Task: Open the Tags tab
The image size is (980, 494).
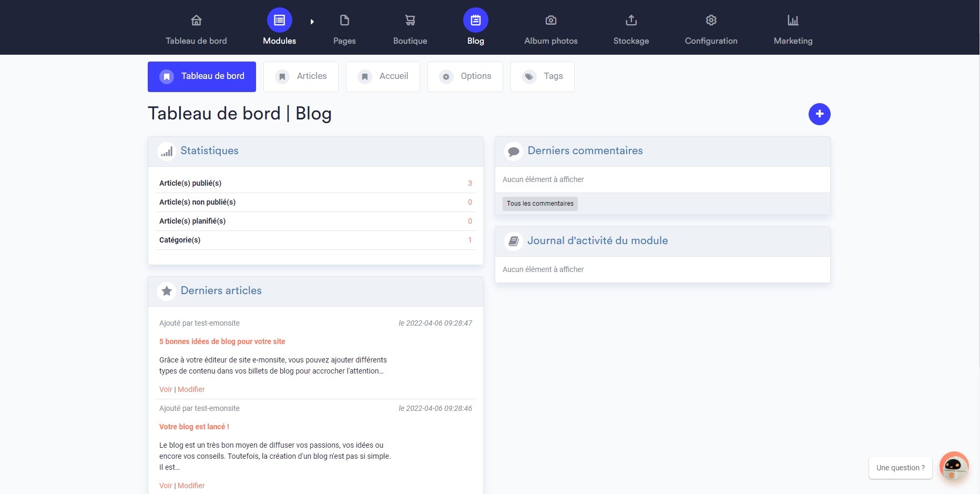Action: click(542, 76)
